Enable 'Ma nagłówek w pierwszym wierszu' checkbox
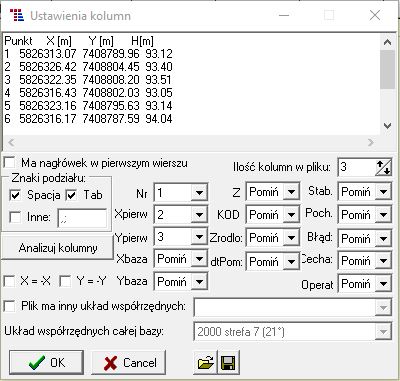The height and width of the screenshot is (381, 400). (9, 163)
